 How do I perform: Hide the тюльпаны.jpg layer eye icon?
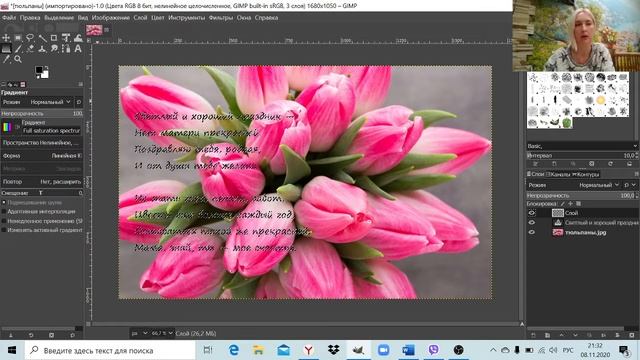pos(531,232)
